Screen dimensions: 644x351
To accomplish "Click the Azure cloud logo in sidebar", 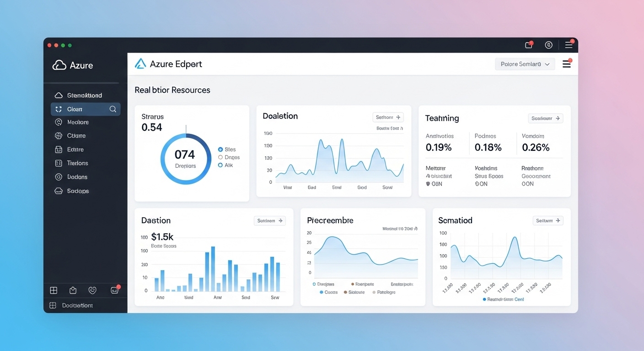I will point(59,65).
